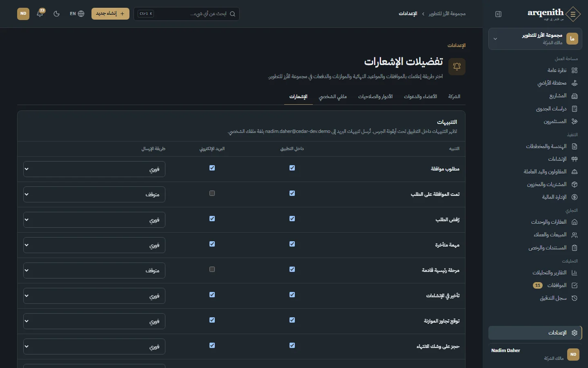Click the arqenith logo

[x=554, y=14]
